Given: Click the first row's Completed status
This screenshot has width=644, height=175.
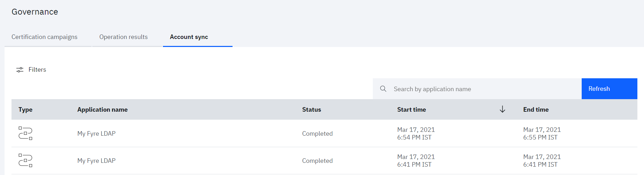Looking at the screenshot, I should [317, 134].
